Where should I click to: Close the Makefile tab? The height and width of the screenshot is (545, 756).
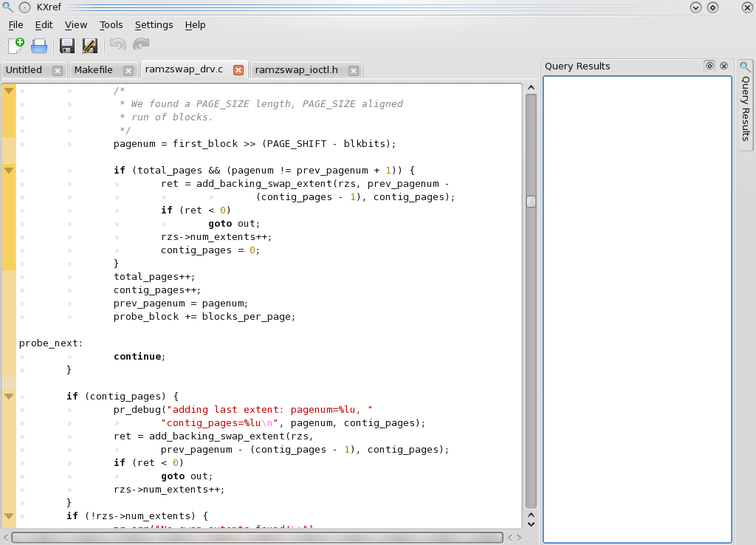[x=128, y=70]
